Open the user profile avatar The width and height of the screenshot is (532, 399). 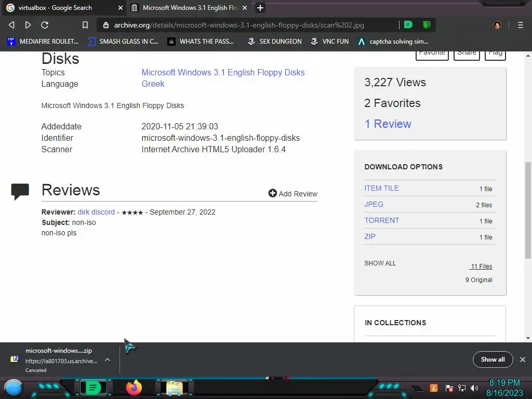pos(497,25)
